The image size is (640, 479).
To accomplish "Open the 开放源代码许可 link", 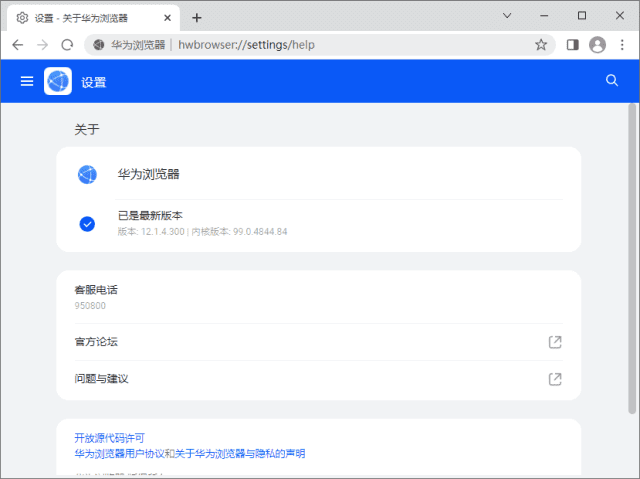I will click(109, 438).
